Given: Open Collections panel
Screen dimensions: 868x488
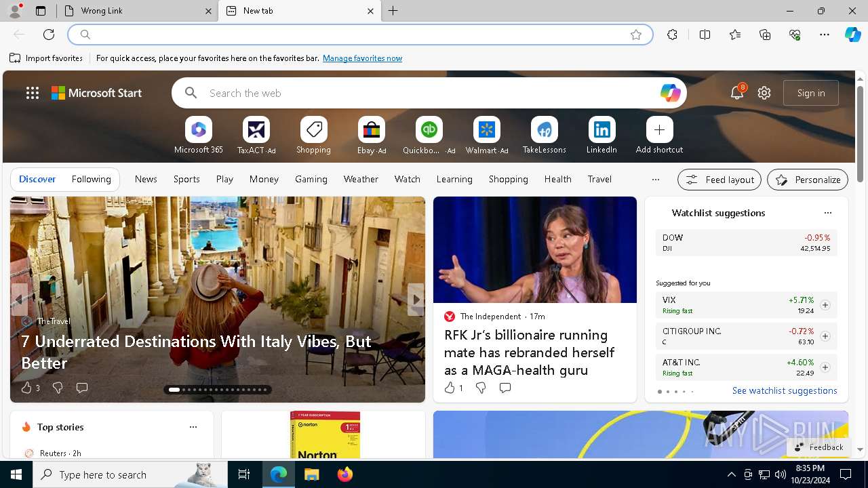Looking at the screenshot, I should tap(765, 35).
